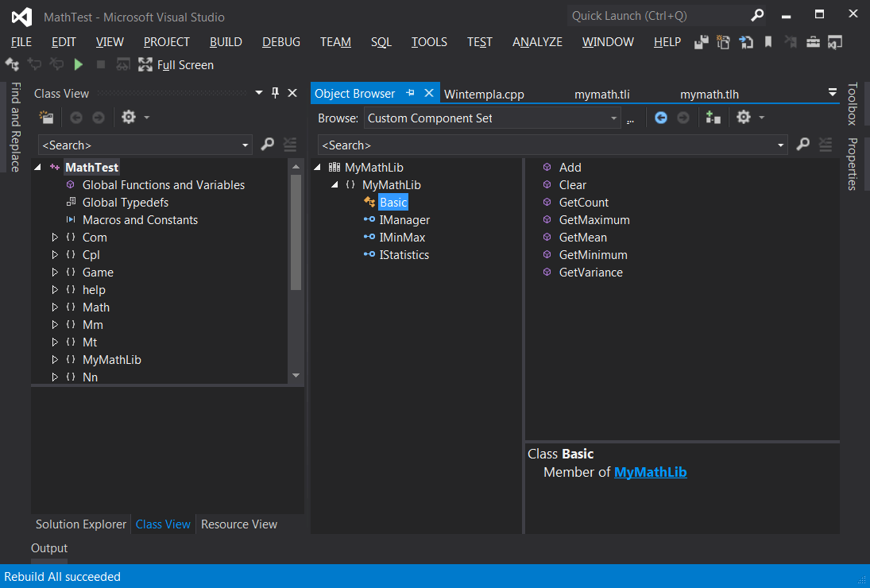Image resolution: width=870 pixels, height=588 pixels.
Task: Close the Class View panel
Action: [292, 93]
